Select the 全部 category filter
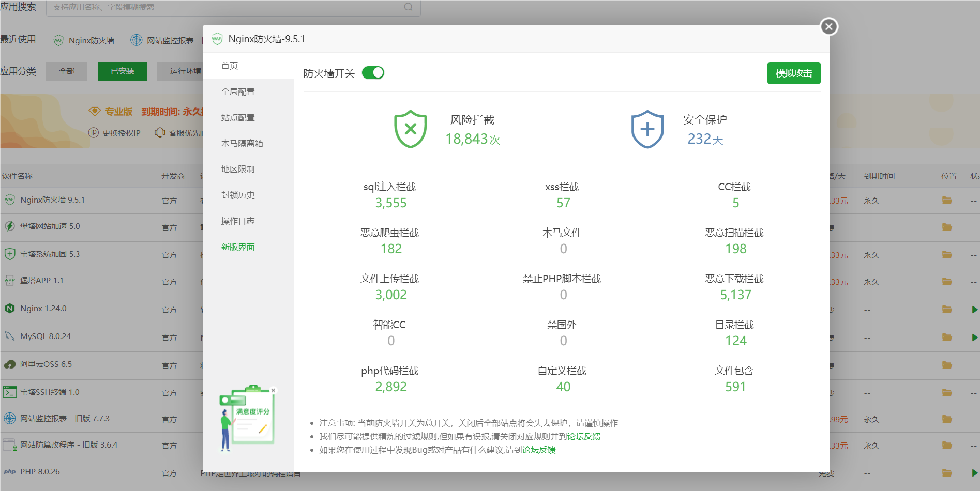The width and height of the screenshot is (980, 491). [x=67, y=71]
